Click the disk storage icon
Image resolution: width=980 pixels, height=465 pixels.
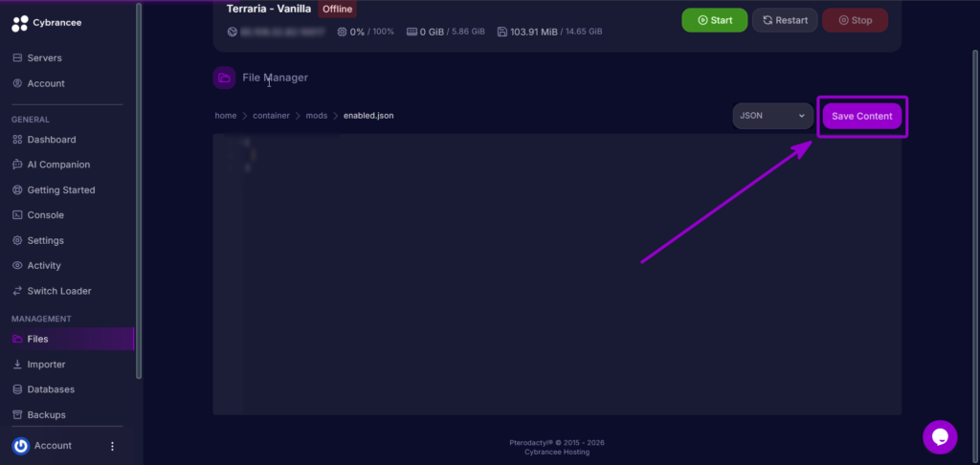pos(502,32)
